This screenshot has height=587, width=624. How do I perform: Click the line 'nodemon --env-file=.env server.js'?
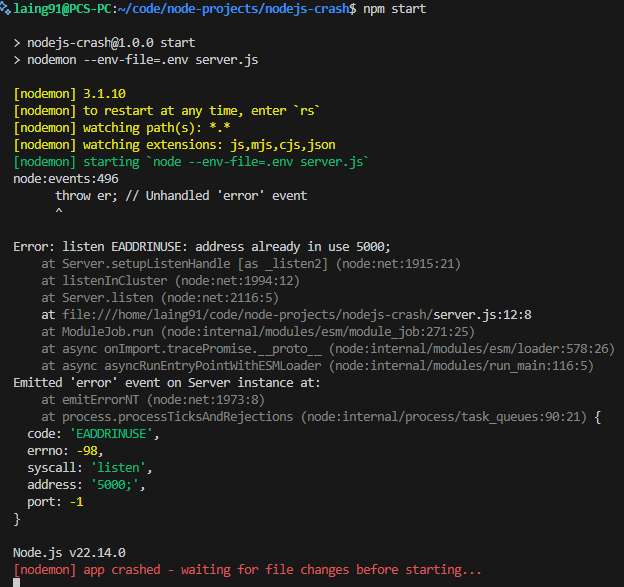pyautogui.click(x=142, y=60)
